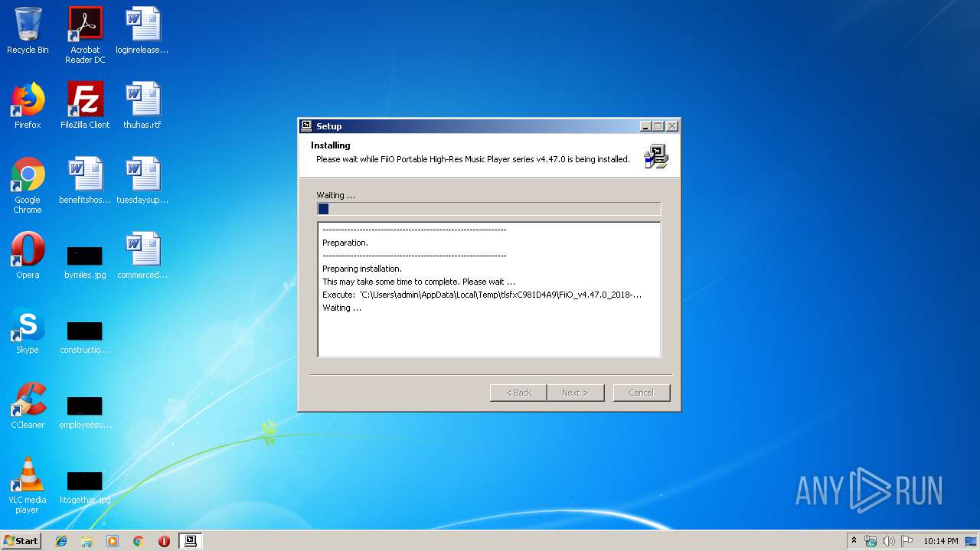
Task: Click the 'Installing' heading text
Action: click(x=331, y=145)
